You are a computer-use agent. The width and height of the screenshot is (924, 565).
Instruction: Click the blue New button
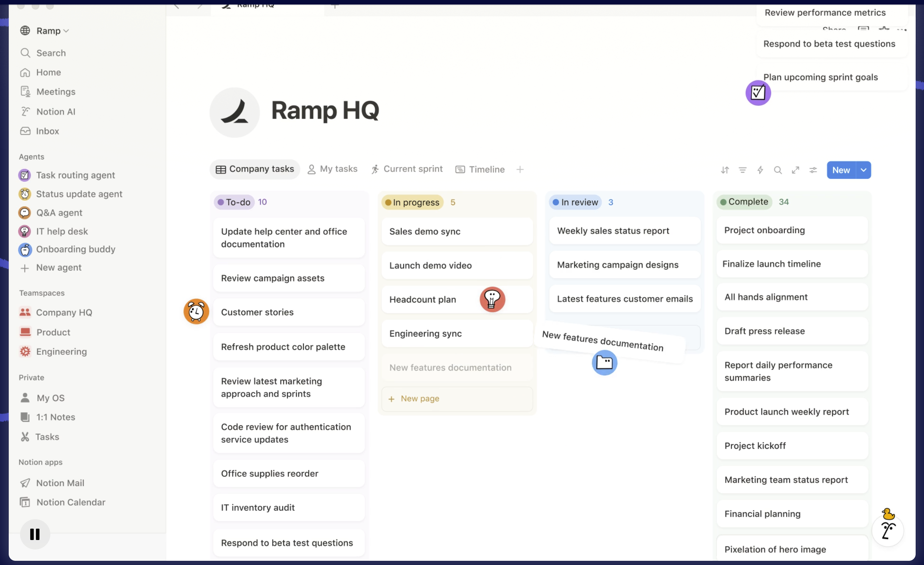[x=841, y=170]
